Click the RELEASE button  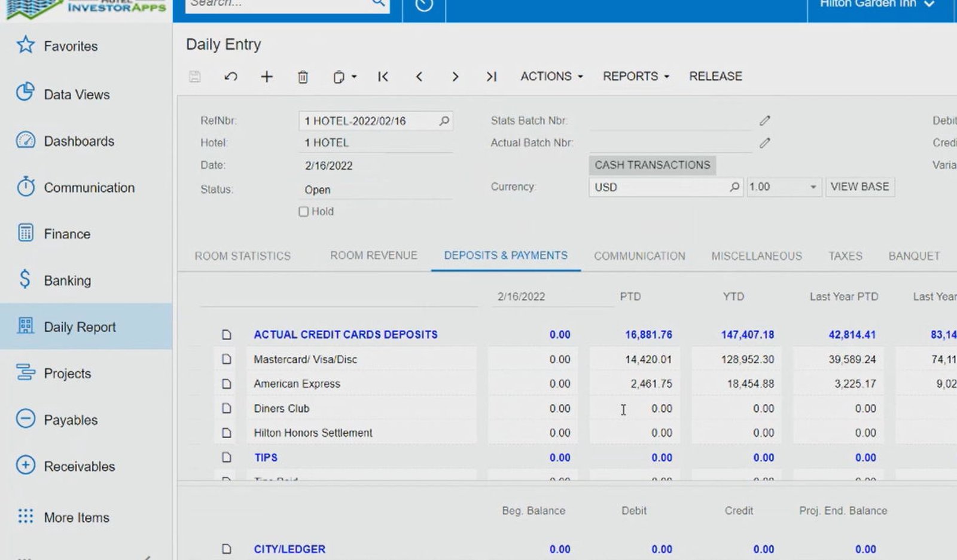[x=715, y=76]
